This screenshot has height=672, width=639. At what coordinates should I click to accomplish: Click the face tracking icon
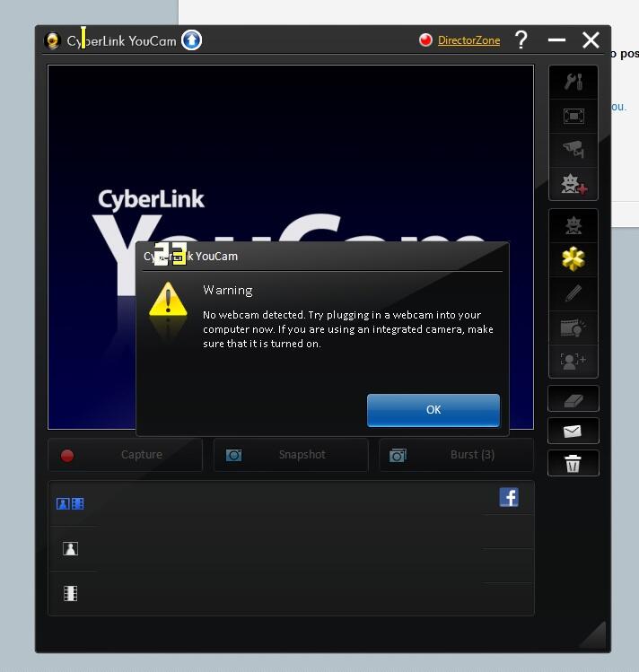click(573, 362)
